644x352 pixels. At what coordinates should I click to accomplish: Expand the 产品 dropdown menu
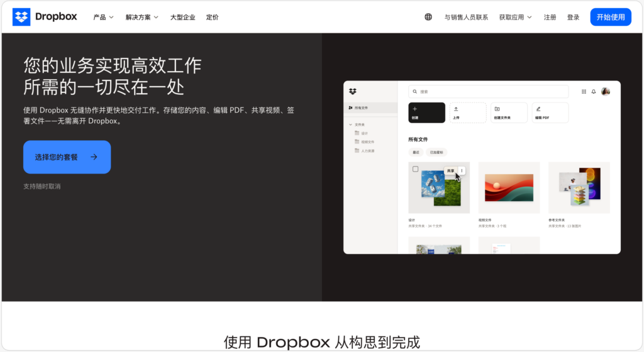point(103,17)
